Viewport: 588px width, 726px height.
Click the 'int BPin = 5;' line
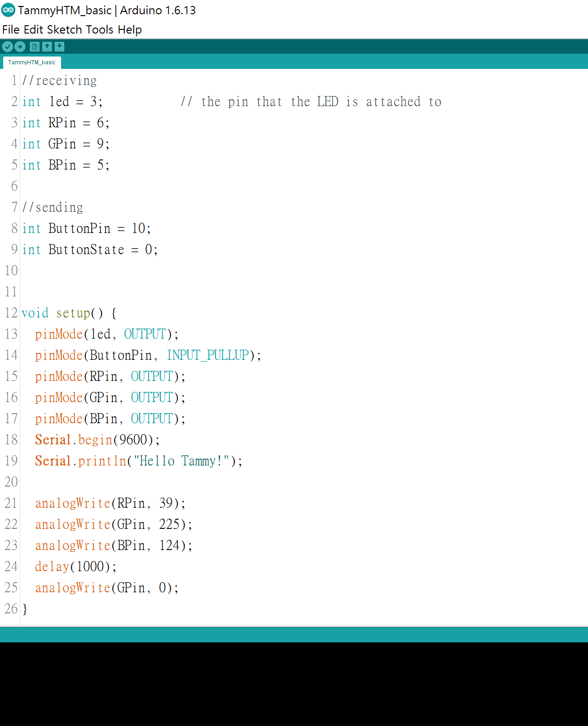[66, 165]
